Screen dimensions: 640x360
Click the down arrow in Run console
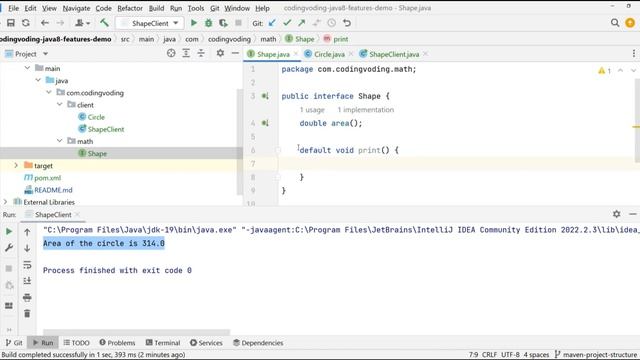click(27, 248)
